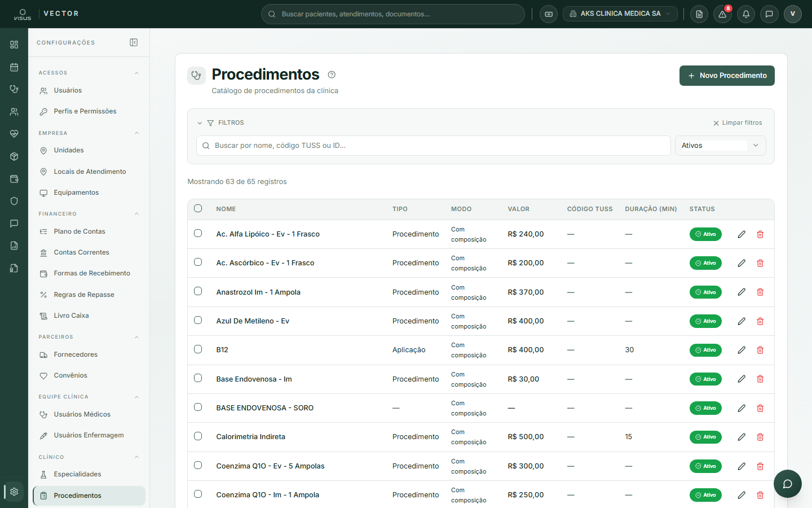The height and width of the screenshot is (508, 812).
Task: Tick the Base Endovenosa - Im checkbox
Action: point(198,378)
